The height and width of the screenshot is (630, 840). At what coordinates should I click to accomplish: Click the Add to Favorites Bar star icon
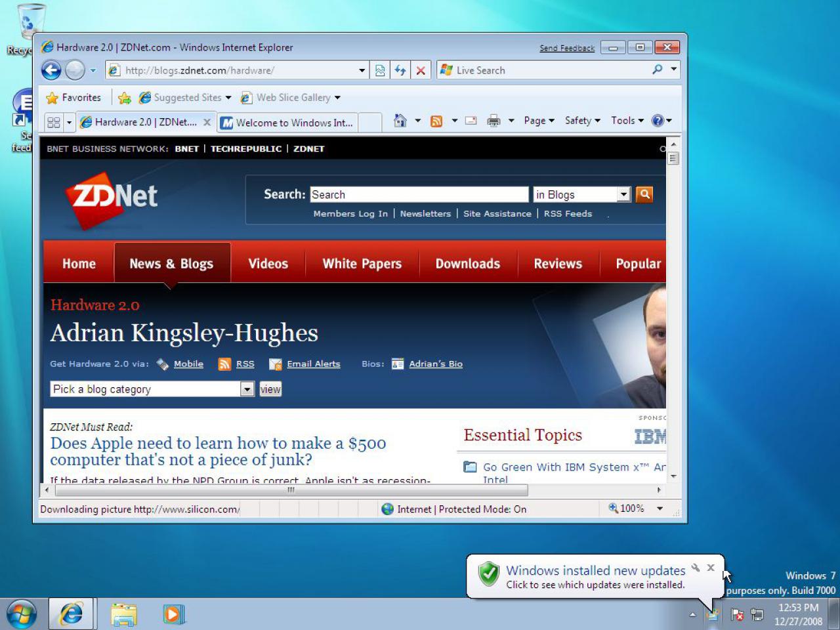124,98
